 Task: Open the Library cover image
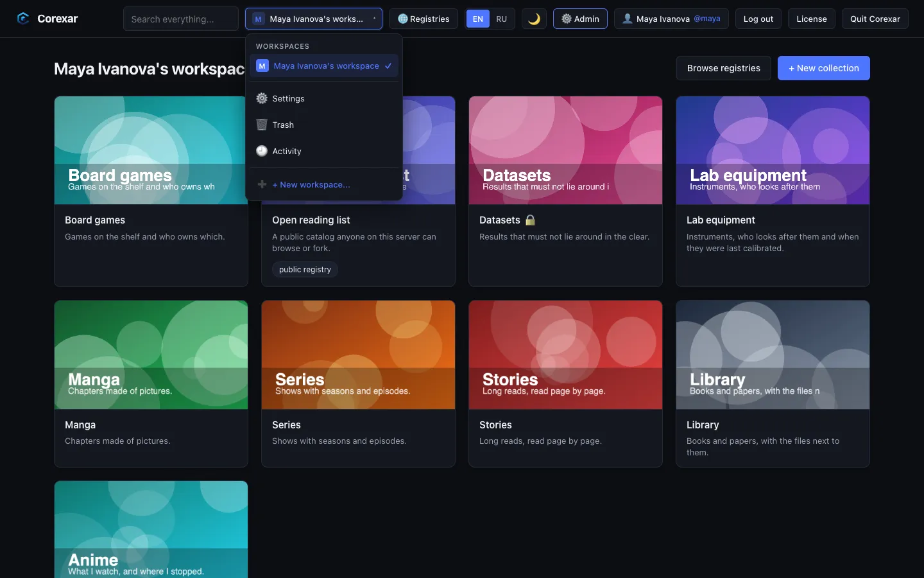[x=773, y=355]
